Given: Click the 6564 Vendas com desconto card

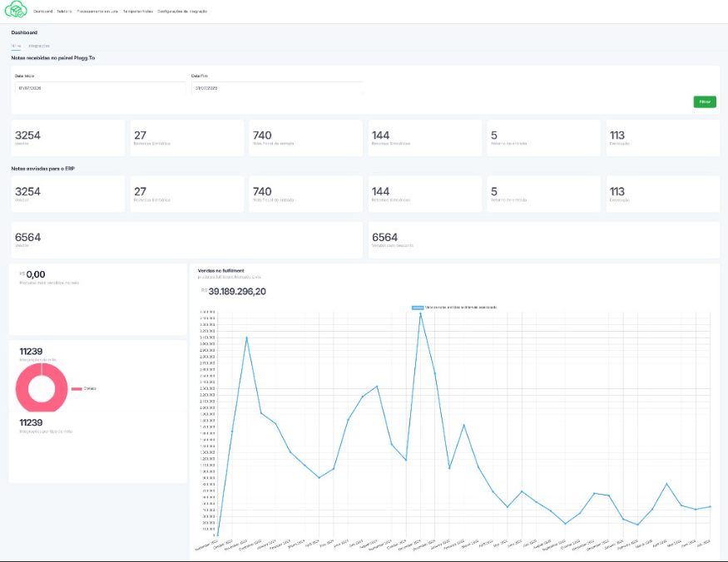Looking at the screenshot, I should [543, 240].
